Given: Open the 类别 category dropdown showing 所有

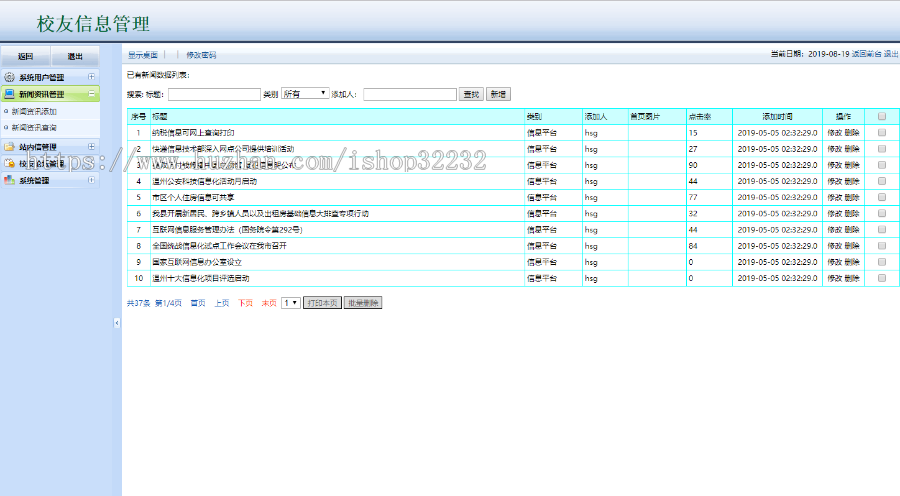Looking at the screenshot, I should (x=306, y=94).
